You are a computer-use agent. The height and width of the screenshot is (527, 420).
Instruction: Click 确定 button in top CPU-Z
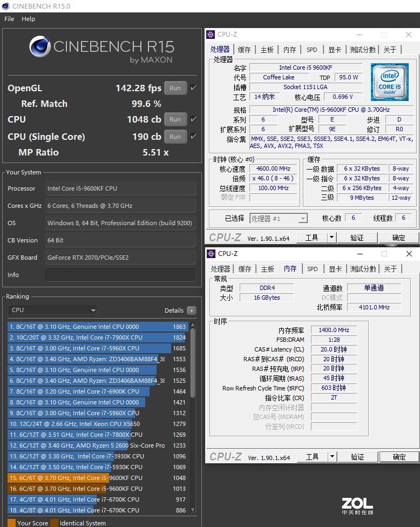point(399,237)
